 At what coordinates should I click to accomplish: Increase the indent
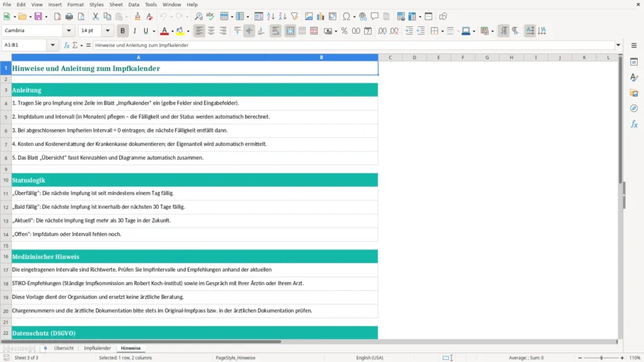pyautogui.click(x=409, y=31)
